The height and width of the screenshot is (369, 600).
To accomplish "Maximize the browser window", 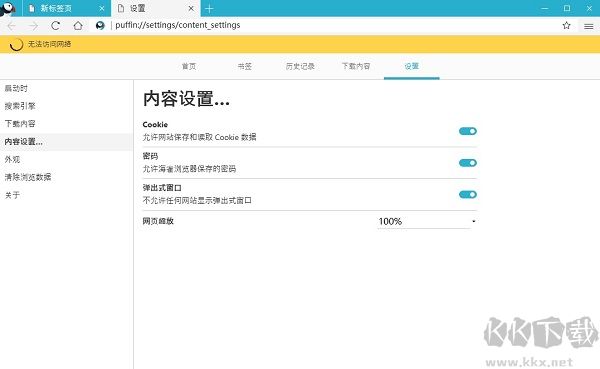I will tap(567, 8).
